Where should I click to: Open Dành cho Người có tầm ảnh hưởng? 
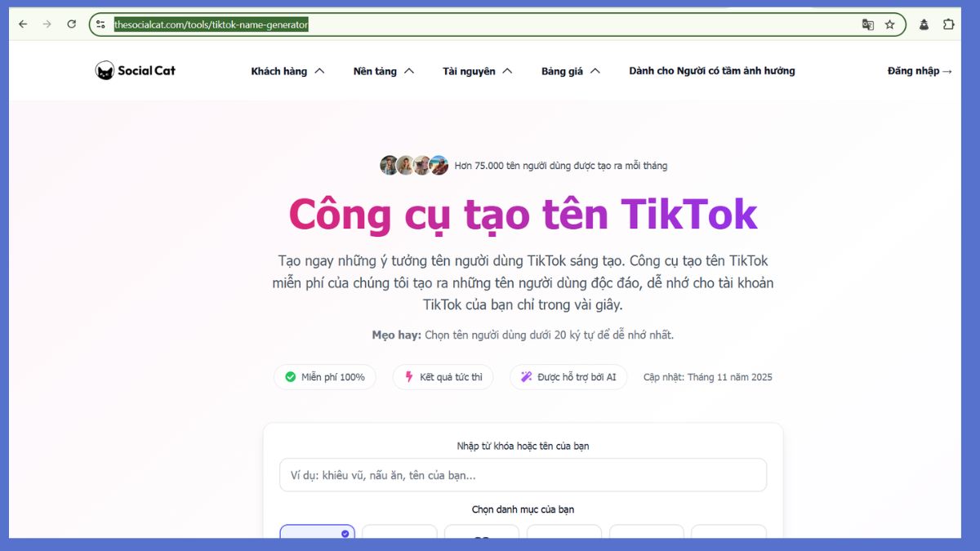(712, 71)
